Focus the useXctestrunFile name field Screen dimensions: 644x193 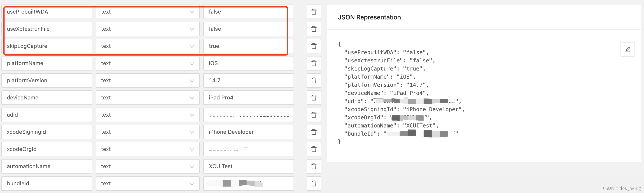[x=47, y=29]
